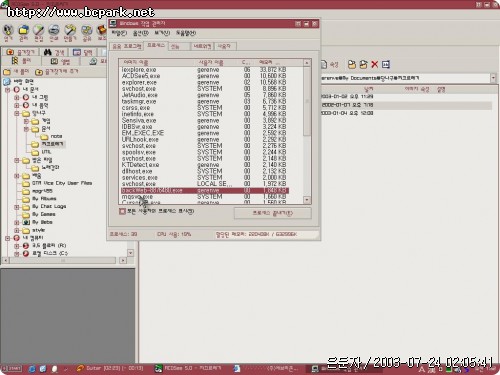Collapse the My Computer tree node
This screenshot has width=500, height=375.
coord(7,238)
